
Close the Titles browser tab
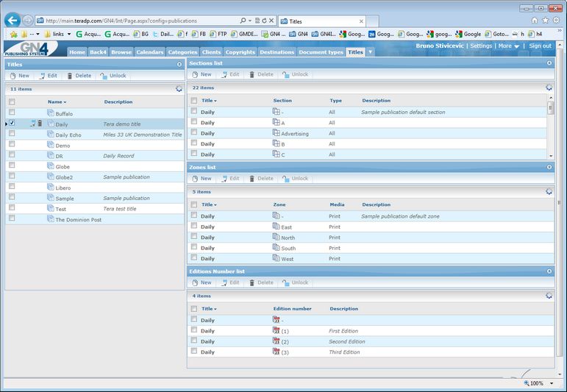361,21
